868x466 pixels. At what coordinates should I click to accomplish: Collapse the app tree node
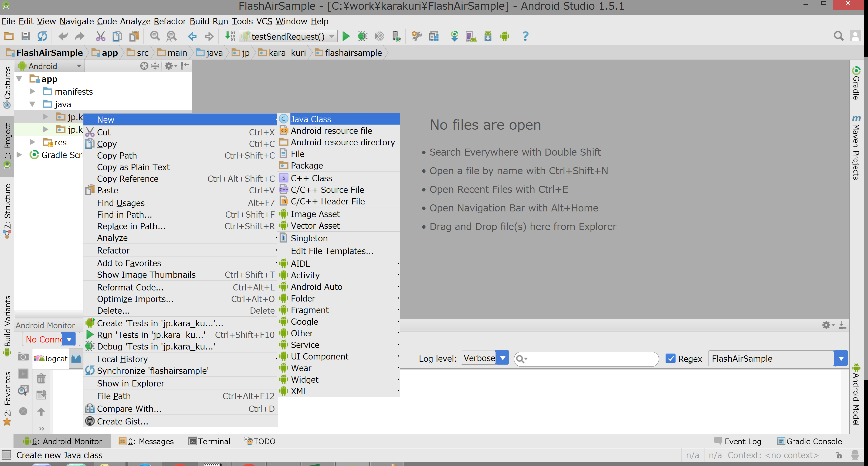click(x=19, y=79)
